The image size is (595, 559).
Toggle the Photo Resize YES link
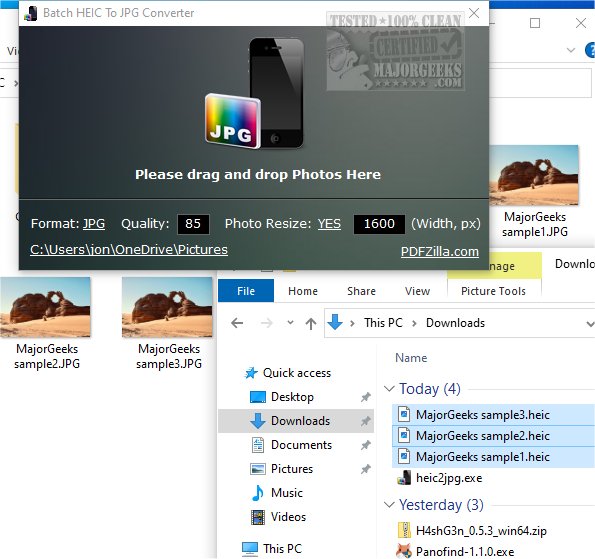[x=329, y=224]
